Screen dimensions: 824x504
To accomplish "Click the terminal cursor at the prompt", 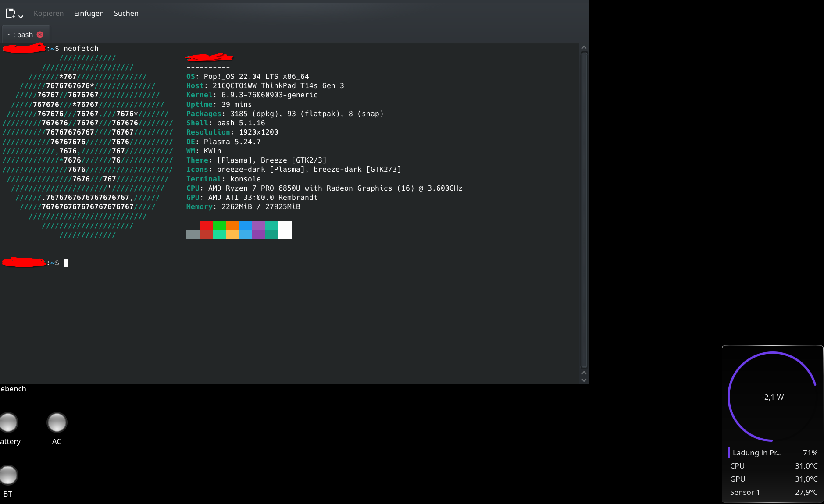I will pos(66,263).
